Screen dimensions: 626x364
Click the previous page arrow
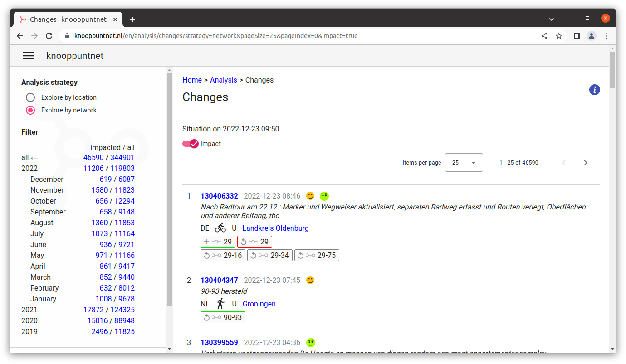(564, 163)
